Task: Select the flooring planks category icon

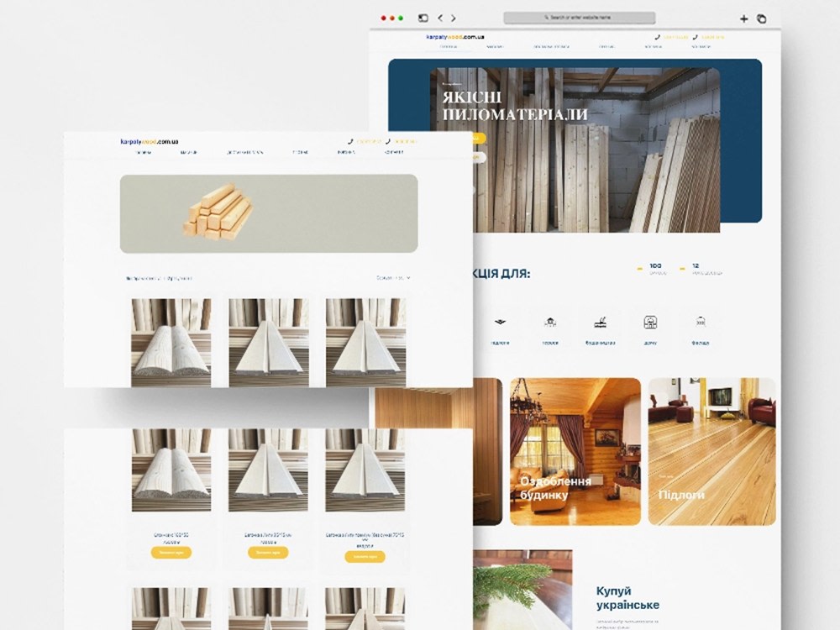Action: click(x=499, y=323)
